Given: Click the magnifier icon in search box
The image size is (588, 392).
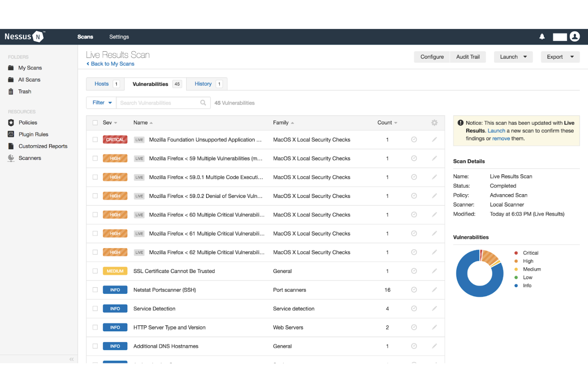Looking at the screenshot, I should tap(203, 103).
